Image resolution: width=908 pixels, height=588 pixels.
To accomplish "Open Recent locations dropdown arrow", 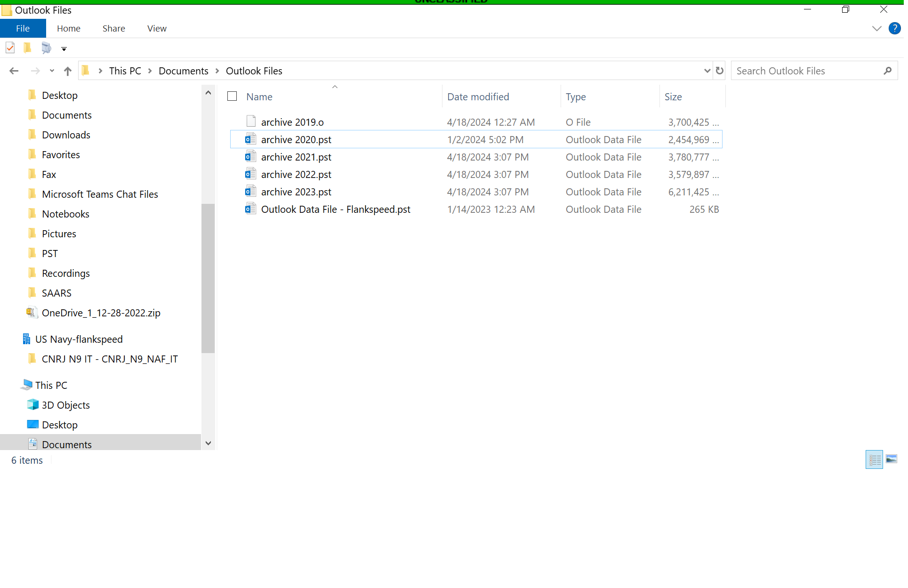I will click(x=52, y=71).
